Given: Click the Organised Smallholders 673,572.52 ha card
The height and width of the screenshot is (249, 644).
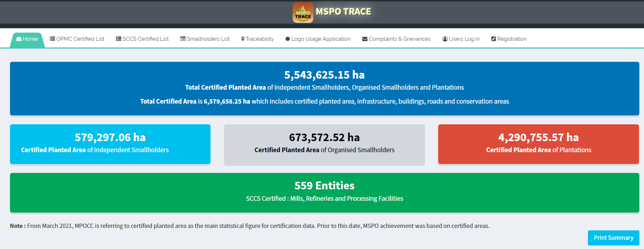Looking at the screenshot, I should pos(324,145).
